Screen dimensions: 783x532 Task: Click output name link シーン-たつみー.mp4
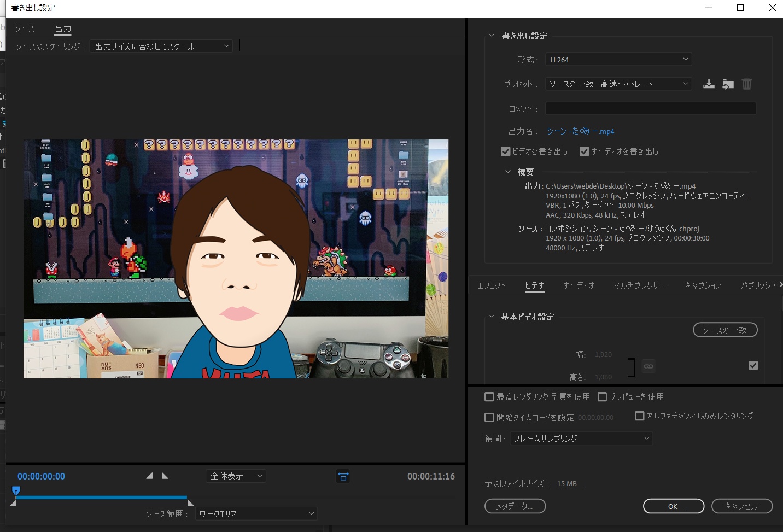[x=580, y=131]
